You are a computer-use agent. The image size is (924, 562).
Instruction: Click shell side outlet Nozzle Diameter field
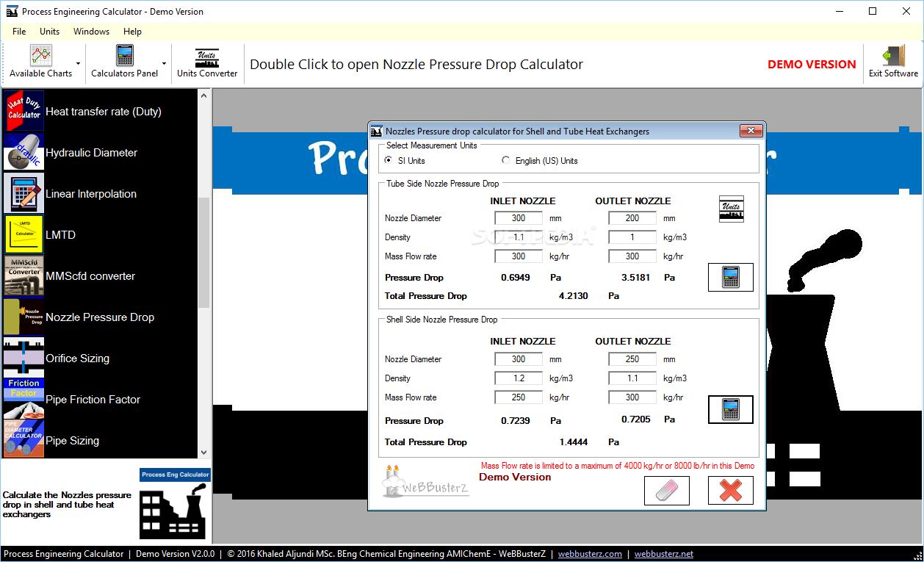(x=632, y=359)
